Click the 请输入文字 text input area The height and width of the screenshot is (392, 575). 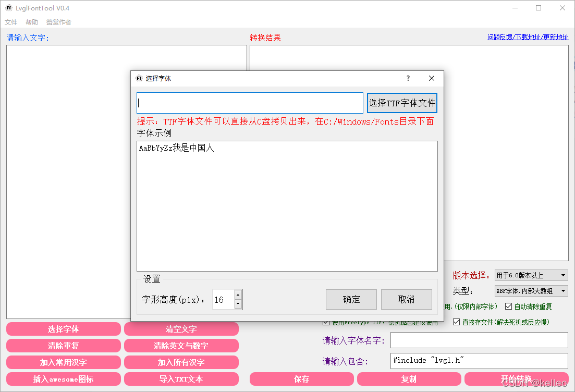(68, 181)
